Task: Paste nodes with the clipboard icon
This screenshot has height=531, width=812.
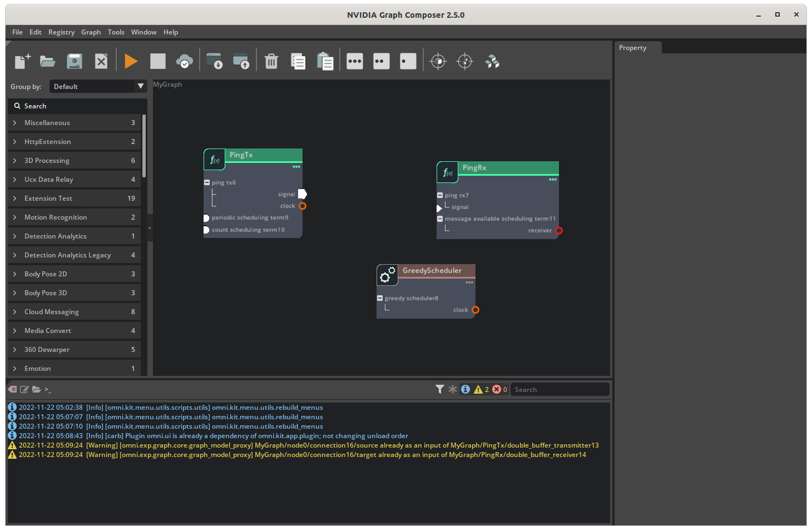Action: pos(325,61)
